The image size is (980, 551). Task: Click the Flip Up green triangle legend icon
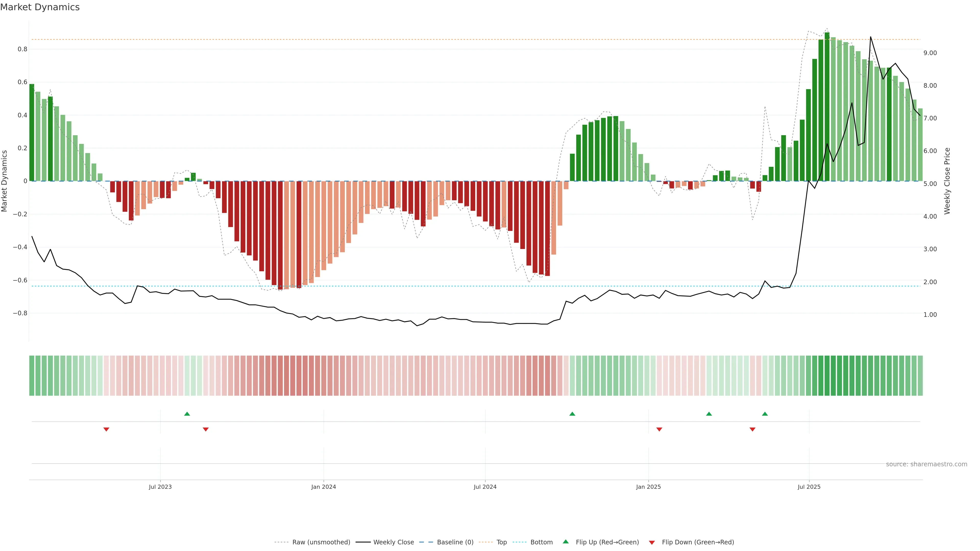pos(565,542)
